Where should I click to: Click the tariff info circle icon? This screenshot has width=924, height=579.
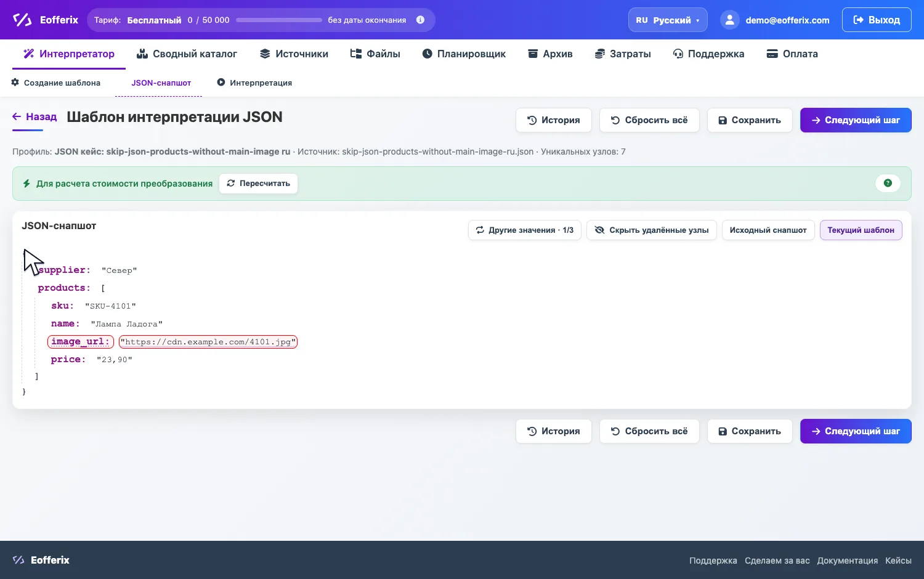point(420,20)
